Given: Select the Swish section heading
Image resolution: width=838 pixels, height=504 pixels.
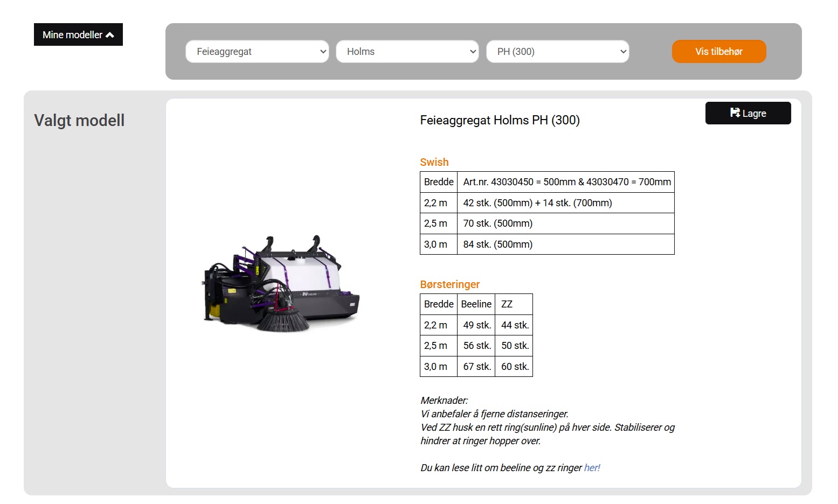Looking at the screenshot, I should click(x=434, y=162).
